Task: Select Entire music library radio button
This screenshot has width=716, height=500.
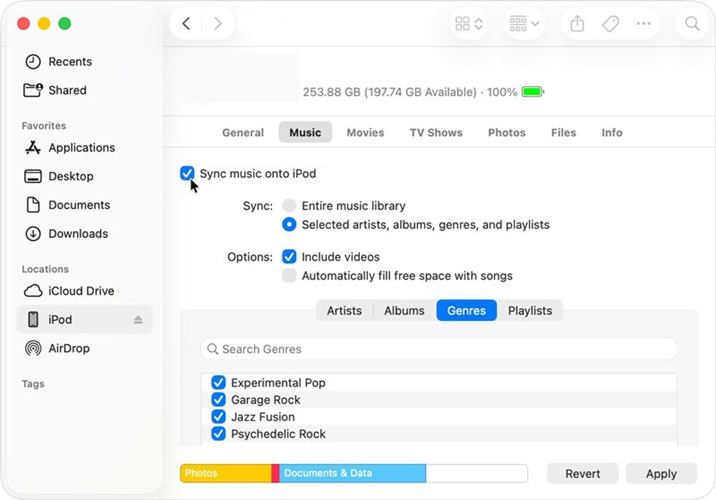Action: pos(289,205)
